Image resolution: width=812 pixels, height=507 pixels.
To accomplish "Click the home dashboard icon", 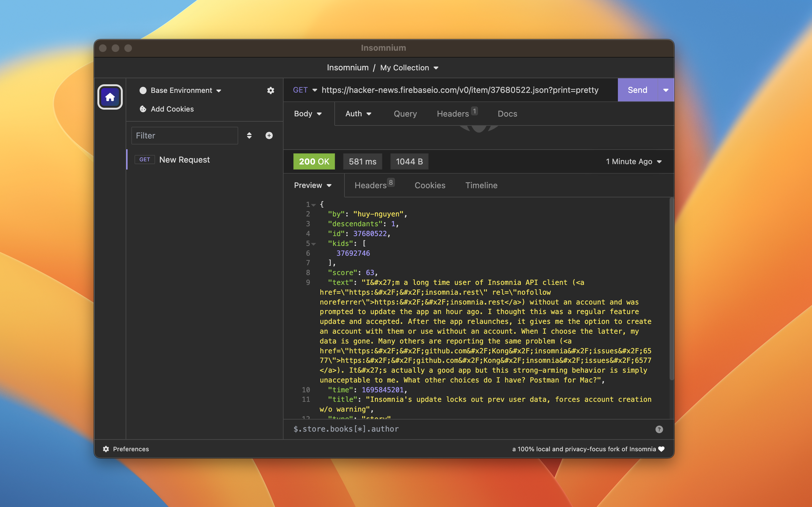I will click(x=110, y=97).
